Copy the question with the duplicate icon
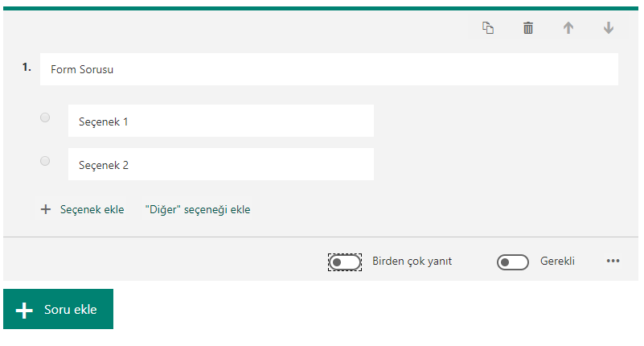644x346 pixels. (487, 28)
